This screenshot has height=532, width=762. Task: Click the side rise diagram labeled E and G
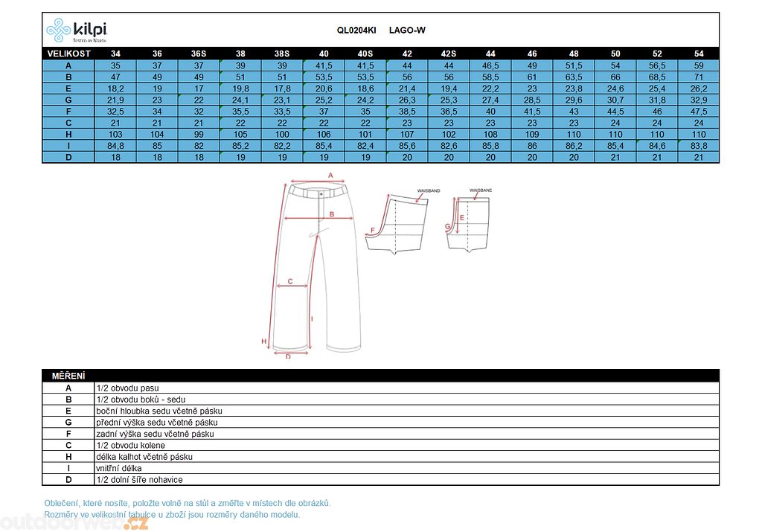(470, 223)
